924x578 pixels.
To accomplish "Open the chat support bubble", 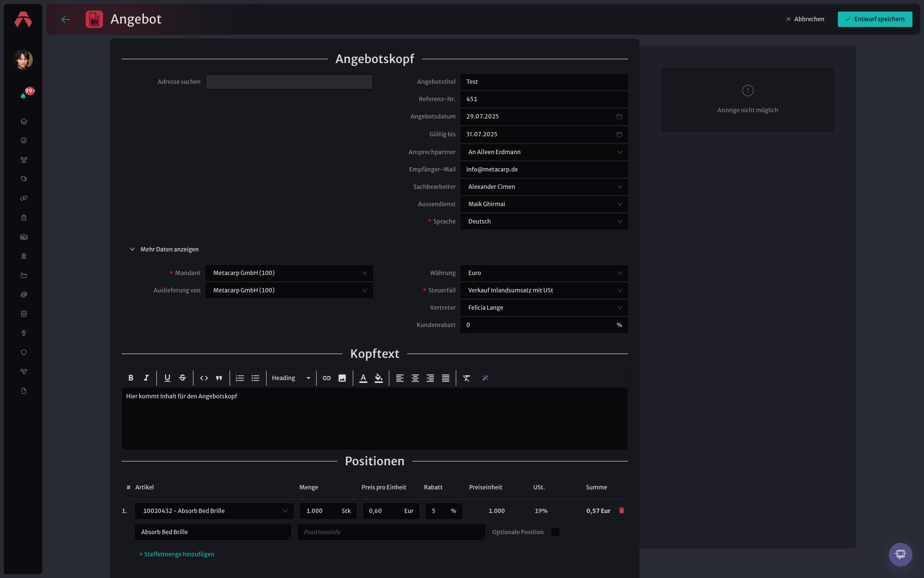I will [x=900, y=554].
